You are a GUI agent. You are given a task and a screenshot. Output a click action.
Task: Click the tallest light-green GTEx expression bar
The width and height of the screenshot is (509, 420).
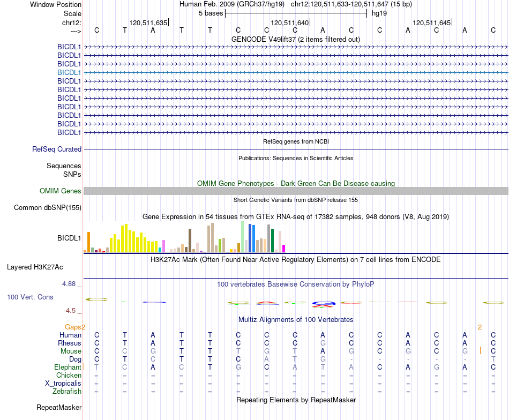coord(242,237)
